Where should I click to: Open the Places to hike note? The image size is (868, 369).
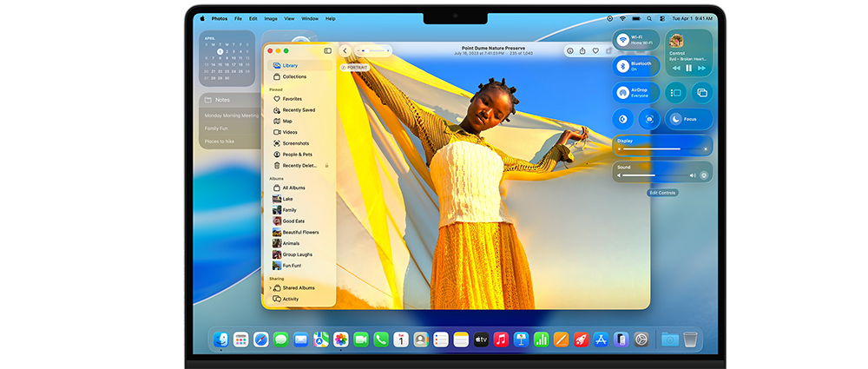220,142
